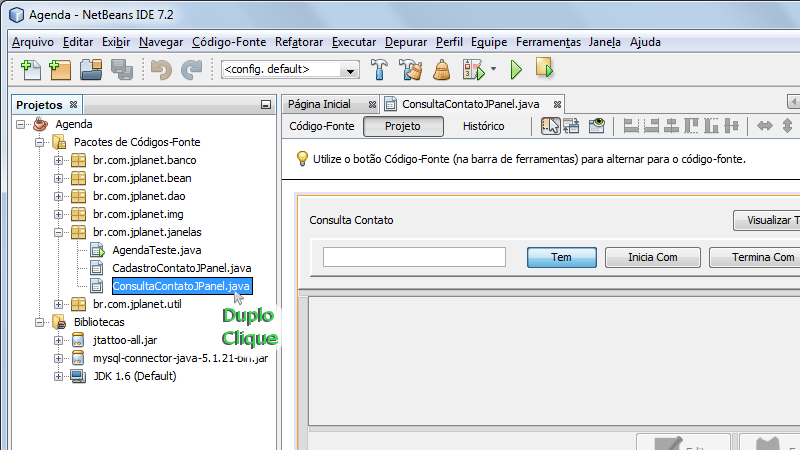The image size is (800, 450).
Task: Select AgendaTeste.java in the tree
Action: tap(157, 250)
